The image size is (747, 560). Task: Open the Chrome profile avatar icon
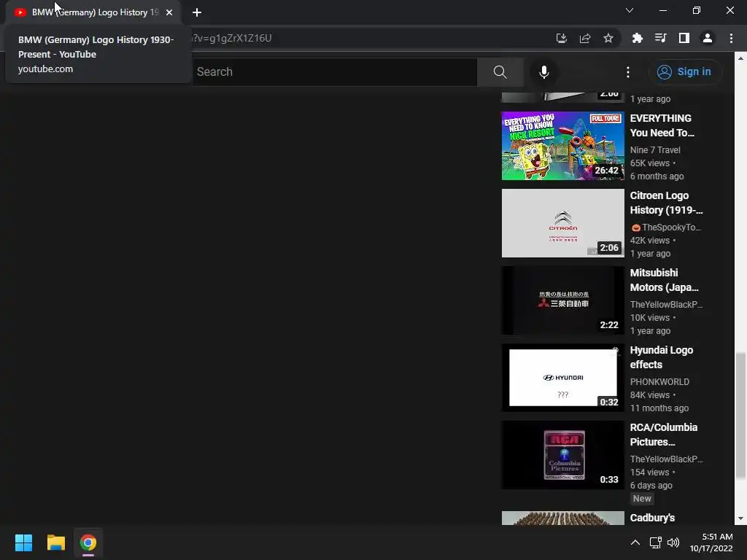708,38
